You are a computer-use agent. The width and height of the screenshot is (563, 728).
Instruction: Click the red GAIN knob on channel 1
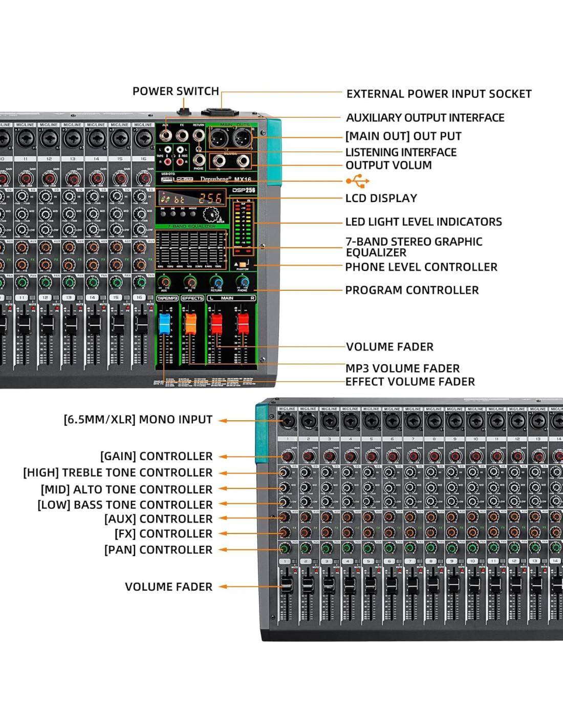pyautogui.click(x=288, y=456)
